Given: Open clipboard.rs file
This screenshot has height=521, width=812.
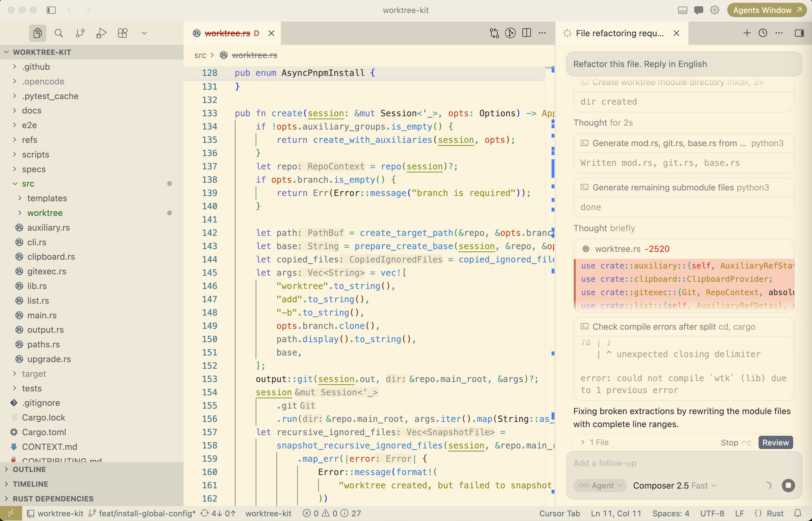Looking at the screenshot, I should pyautogui.click(x=92, y=257).
